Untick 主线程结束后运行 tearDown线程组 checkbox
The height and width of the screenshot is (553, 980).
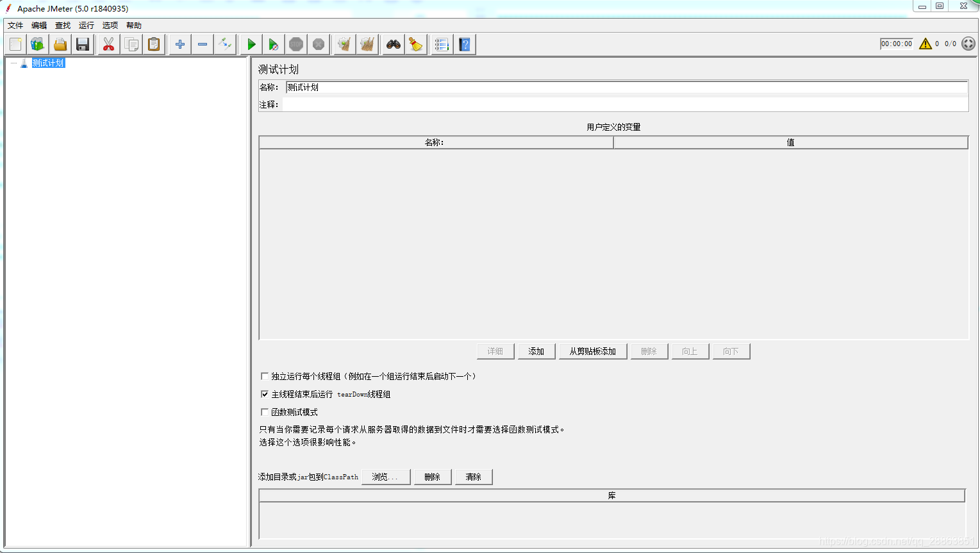point(265,394)
